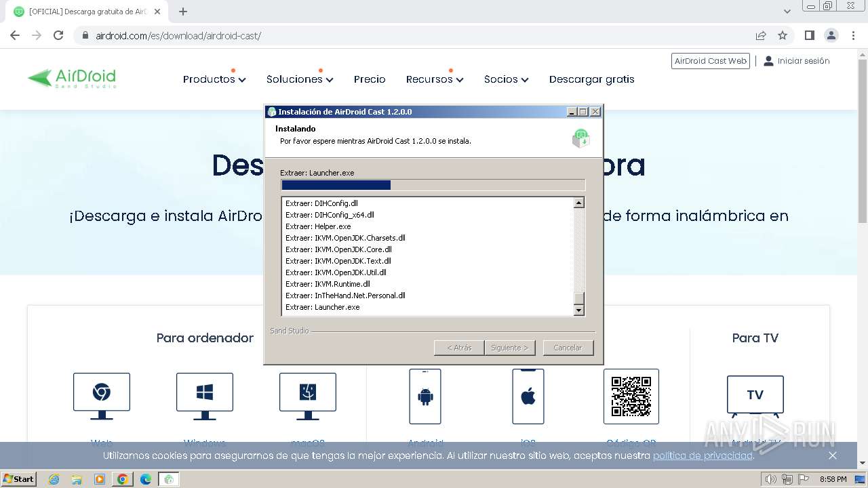The width and height of the screenshot is (868, 488).
Task: Reload the airdroid.com page
Action: click(x=58, y=35)
